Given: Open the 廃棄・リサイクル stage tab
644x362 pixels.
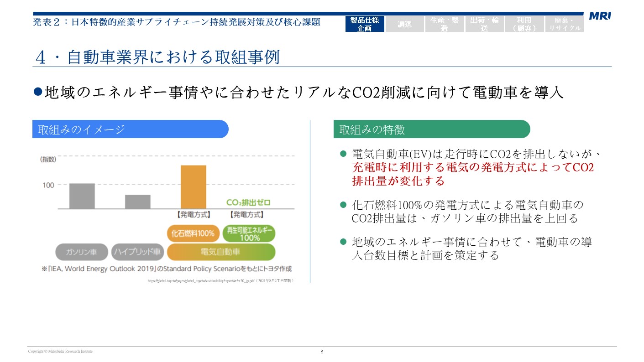Looking at the screenshot, I should [565, 24].
